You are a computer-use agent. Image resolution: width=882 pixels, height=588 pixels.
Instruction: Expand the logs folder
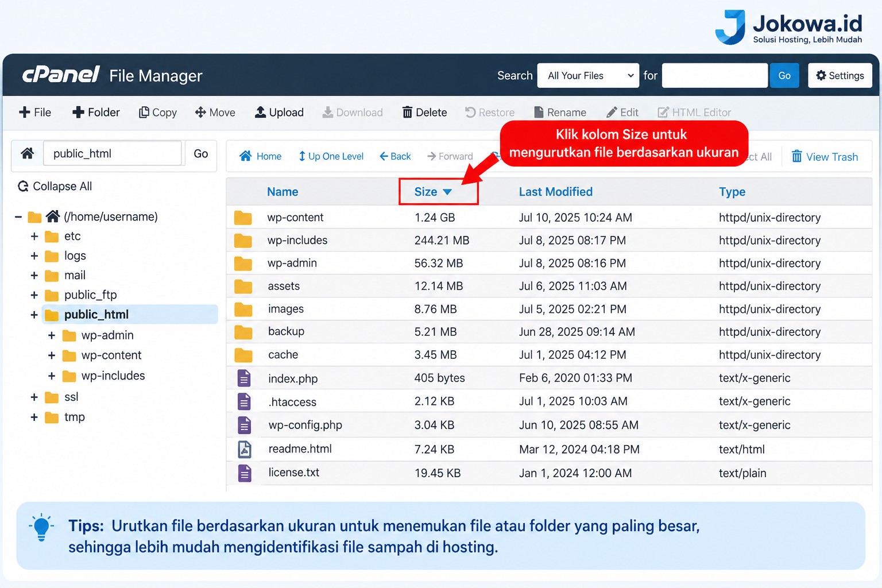click(x=34, y=256)
